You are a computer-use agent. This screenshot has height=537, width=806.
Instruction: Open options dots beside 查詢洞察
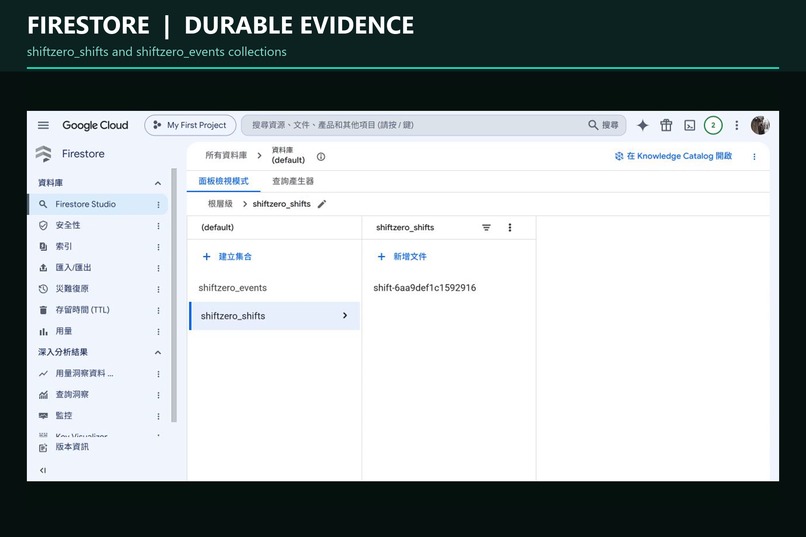pos(158,395)
